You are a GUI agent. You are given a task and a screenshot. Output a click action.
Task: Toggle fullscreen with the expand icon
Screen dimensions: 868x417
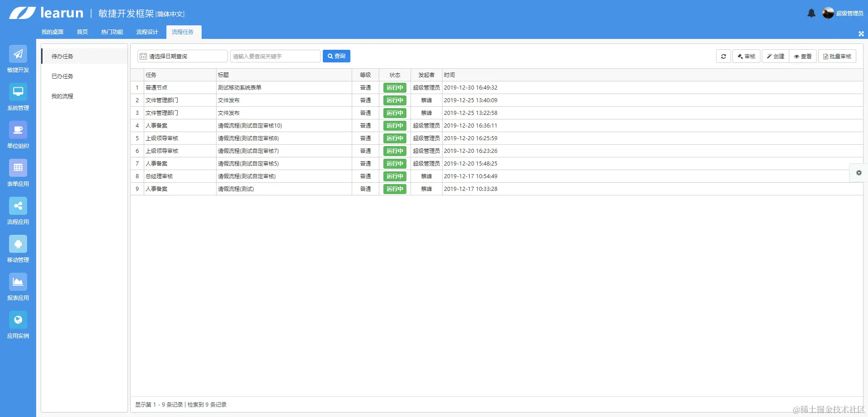pos(861,34)
